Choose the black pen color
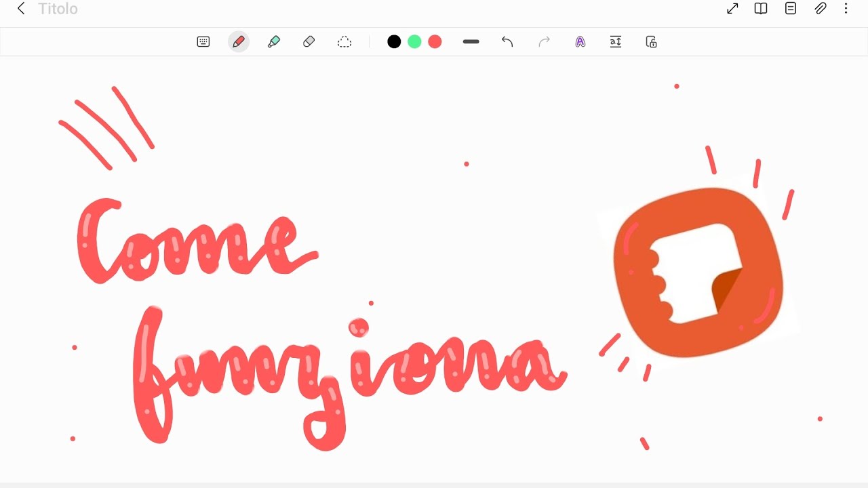The image size is (868, 488). 394,42
